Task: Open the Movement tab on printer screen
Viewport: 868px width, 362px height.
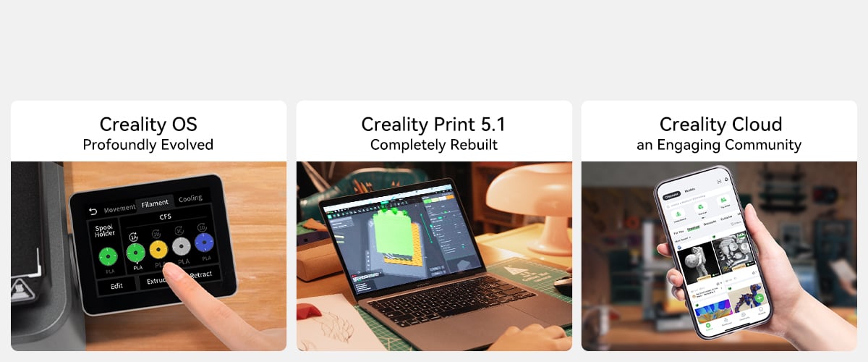Action: point(119,209)
